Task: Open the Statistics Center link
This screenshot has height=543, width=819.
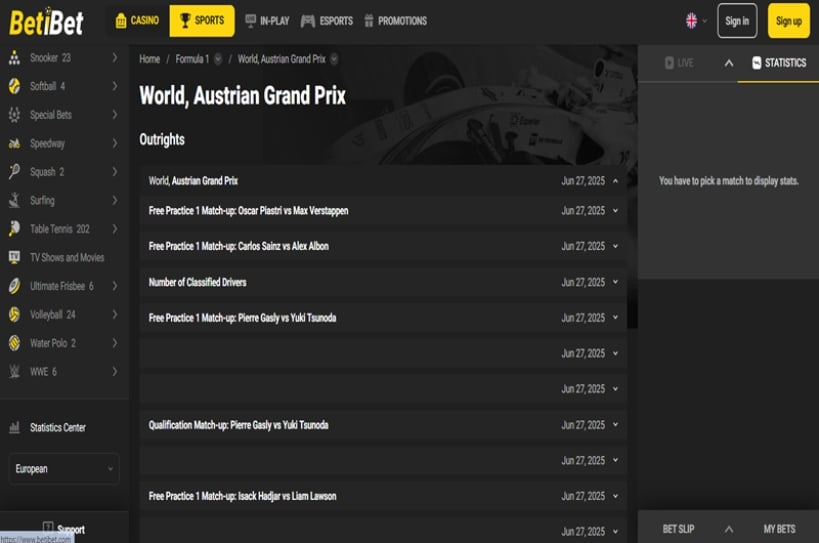Action: 57,428
